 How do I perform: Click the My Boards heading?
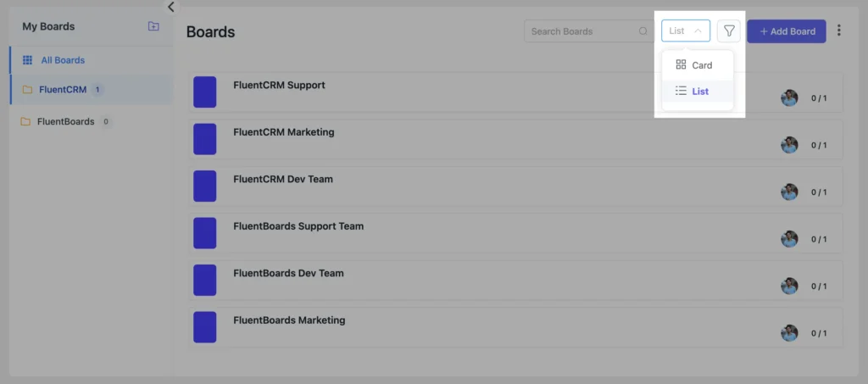click(48, 26)
